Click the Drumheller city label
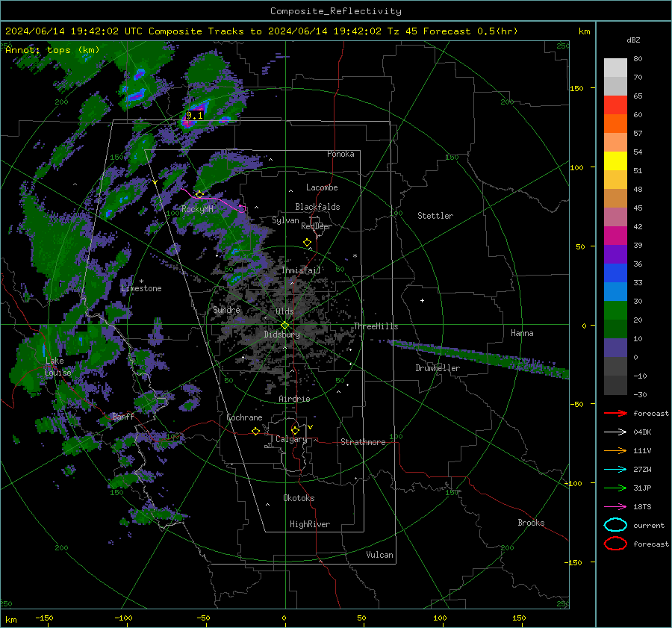 pos(438,368)
